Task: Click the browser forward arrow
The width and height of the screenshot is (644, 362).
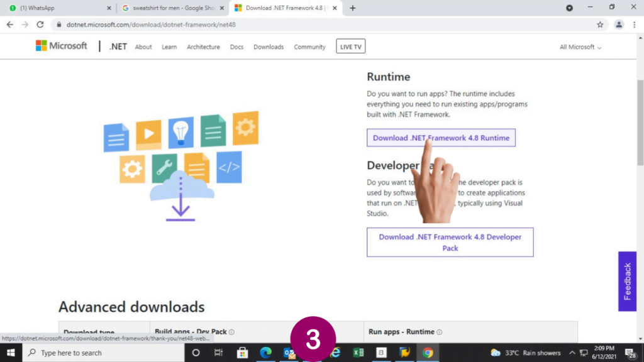Action: click(x=25, y=25)
